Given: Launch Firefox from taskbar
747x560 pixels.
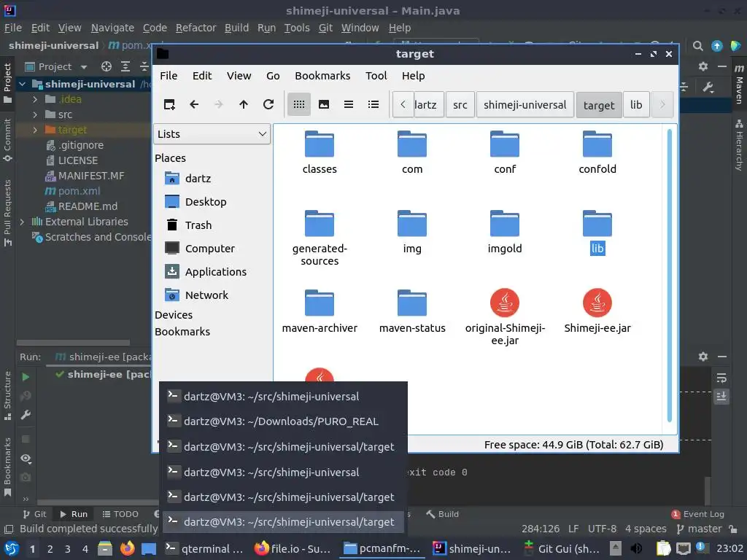Looking at the screenshot, I should (127, 548).
